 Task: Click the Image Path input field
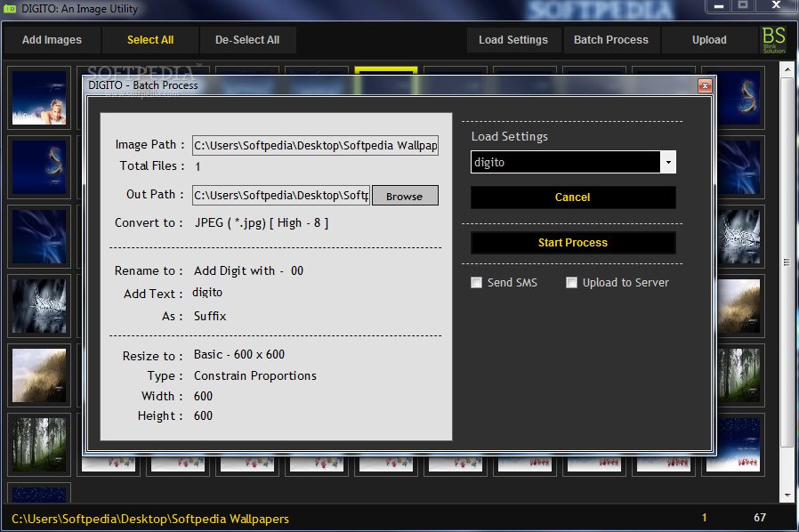tap(315, 145)
